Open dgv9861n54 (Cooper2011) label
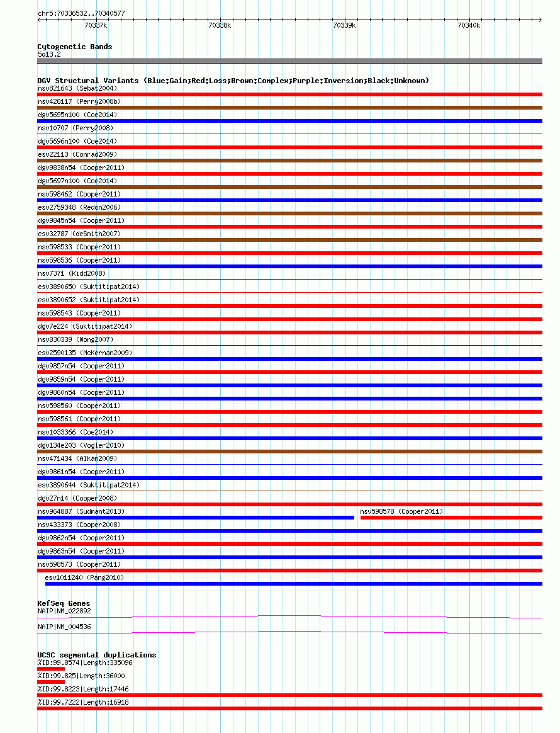 [81, 472]
